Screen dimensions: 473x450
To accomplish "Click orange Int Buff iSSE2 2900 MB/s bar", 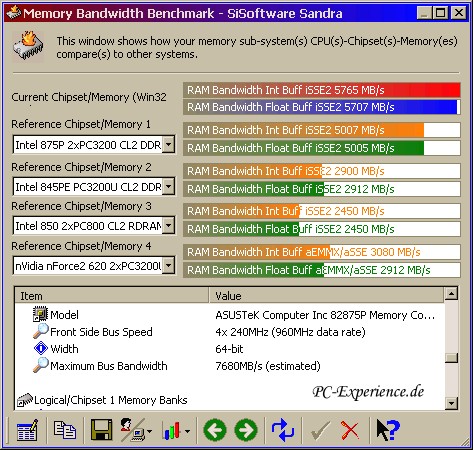I will click(x=322, y=171).
